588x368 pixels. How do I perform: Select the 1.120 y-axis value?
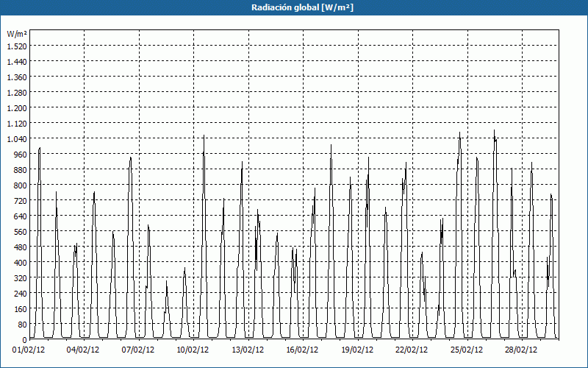(x=17, y=123)
